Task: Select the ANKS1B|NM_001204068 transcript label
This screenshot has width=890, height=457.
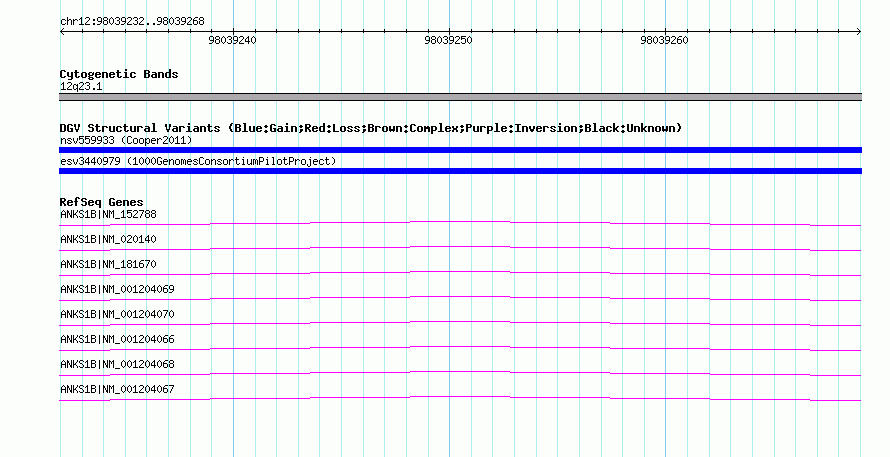Action: pyautogui.click(x=117, y=364)
